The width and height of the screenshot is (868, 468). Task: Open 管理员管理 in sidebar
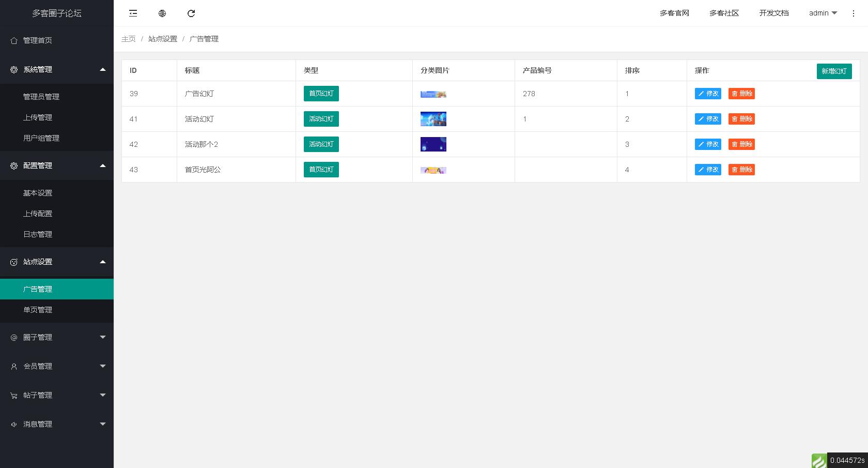click(57, 97)
